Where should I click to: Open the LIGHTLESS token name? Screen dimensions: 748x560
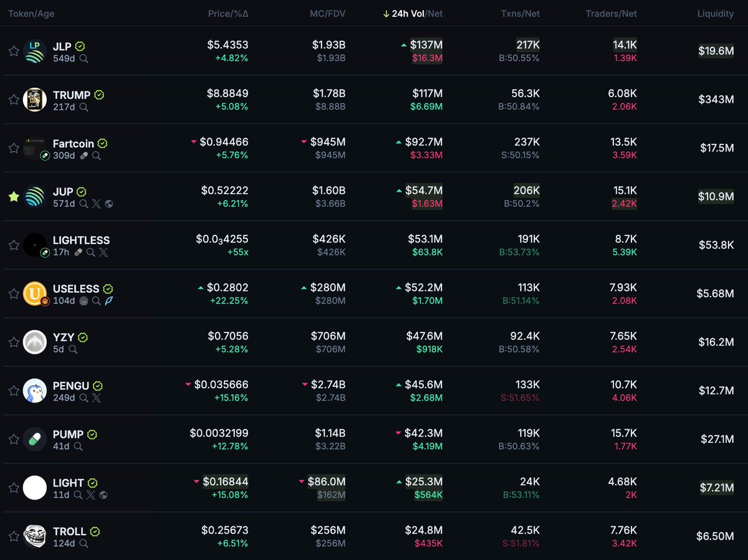pyautogui.click(x=82, y=240)
